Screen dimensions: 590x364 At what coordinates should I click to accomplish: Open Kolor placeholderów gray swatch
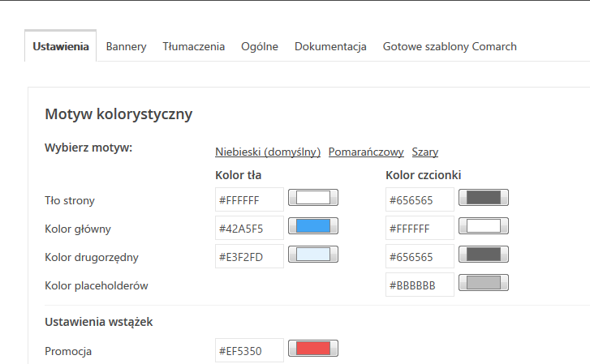click(484, 283)
